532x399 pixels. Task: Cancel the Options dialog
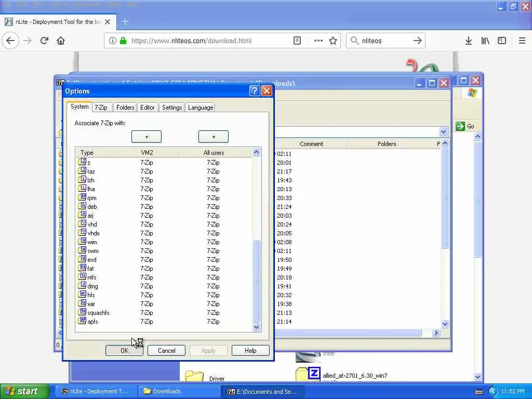tap(167, 351)
